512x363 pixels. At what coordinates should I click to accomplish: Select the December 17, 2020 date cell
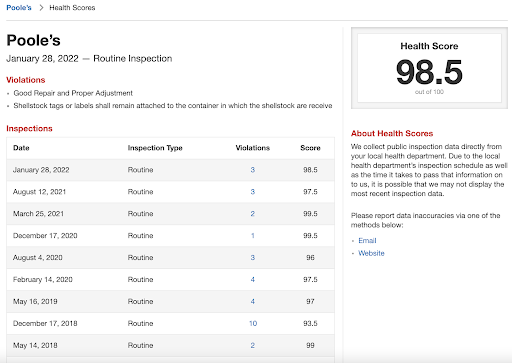tap(45, 236)
